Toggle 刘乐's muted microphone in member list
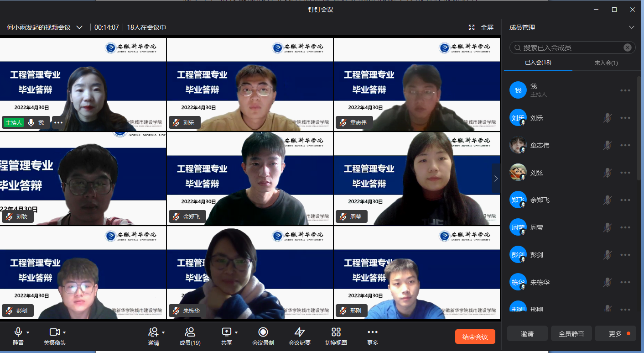Viewport: 644px width, 353px height. point(607,118)
